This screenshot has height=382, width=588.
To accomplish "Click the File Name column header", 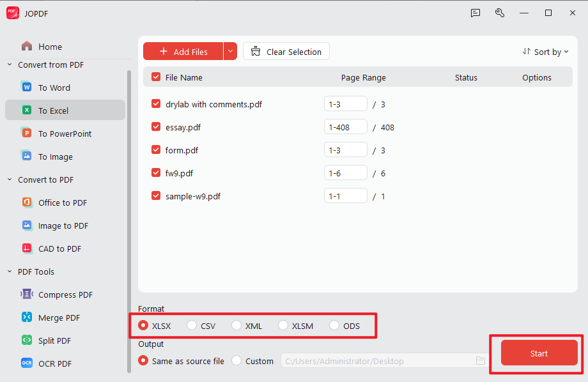I will click(184, 77).
